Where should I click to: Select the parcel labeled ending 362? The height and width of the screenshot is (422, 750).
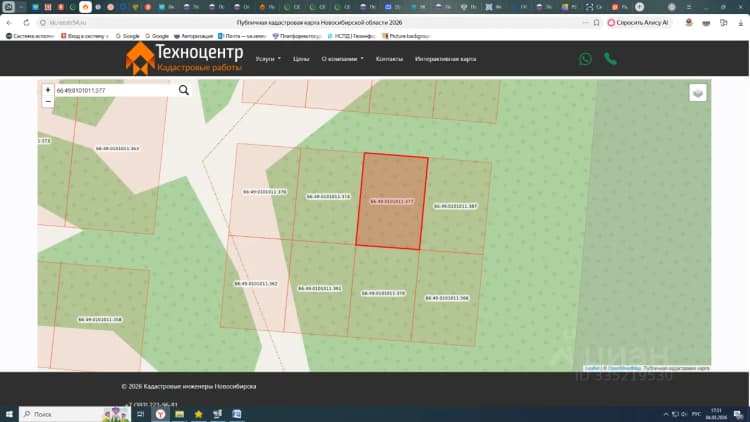click(x=255, y=284)
